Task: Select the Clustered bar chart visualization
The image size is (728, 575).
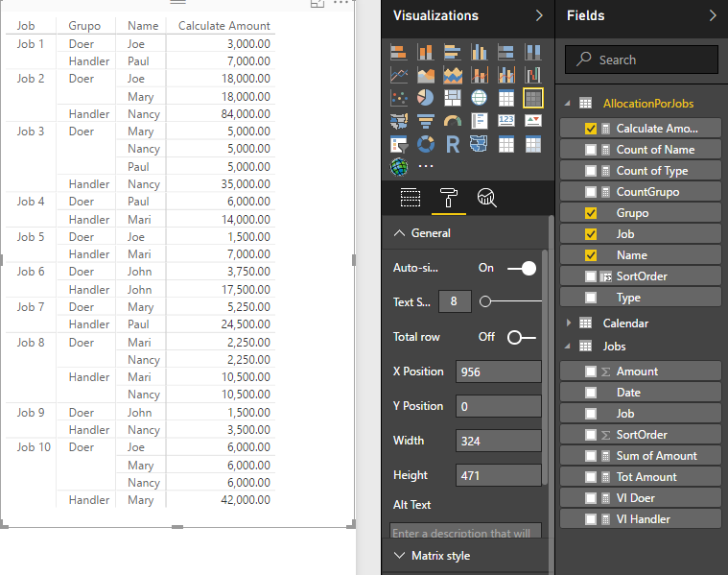Action: (x=452, y=52)
